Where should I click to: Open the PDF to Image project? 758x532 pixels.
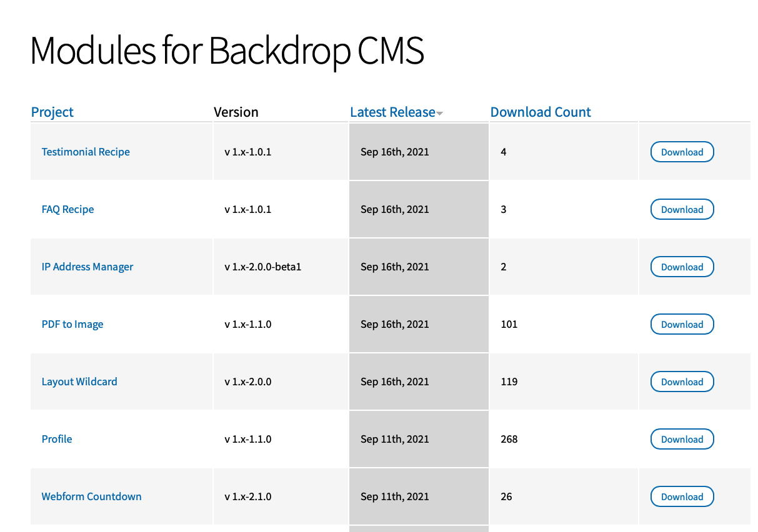pos(72,324)
